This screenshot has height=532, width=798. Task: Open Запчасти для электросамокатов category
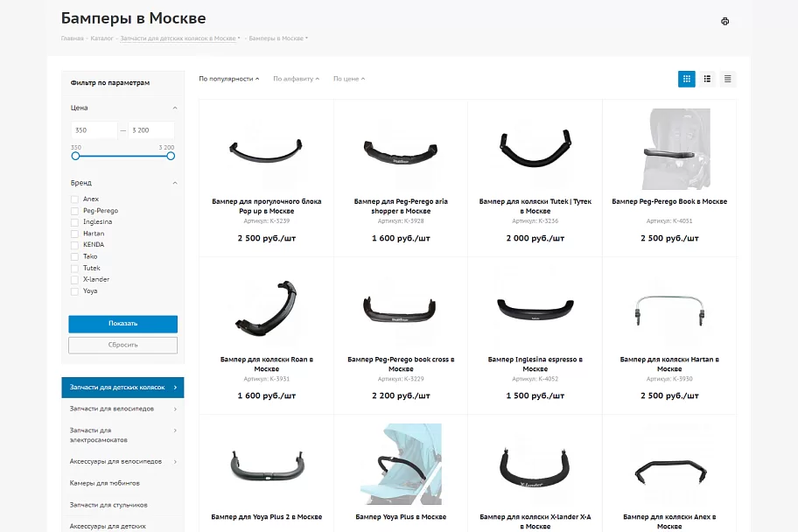click(99, 435)
